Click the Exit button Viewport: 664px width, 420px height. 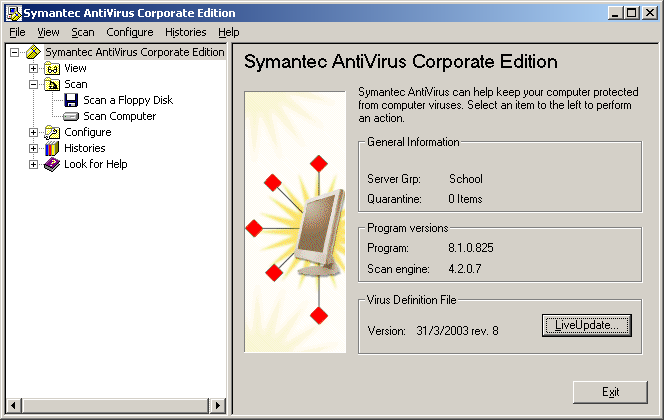tap(610, 392)
